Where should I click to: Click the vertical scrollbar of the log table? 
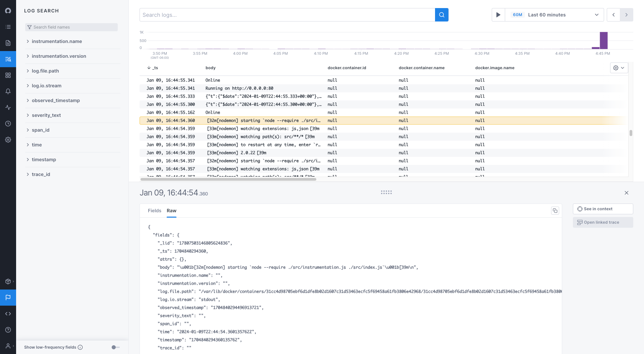click(631, 133)
